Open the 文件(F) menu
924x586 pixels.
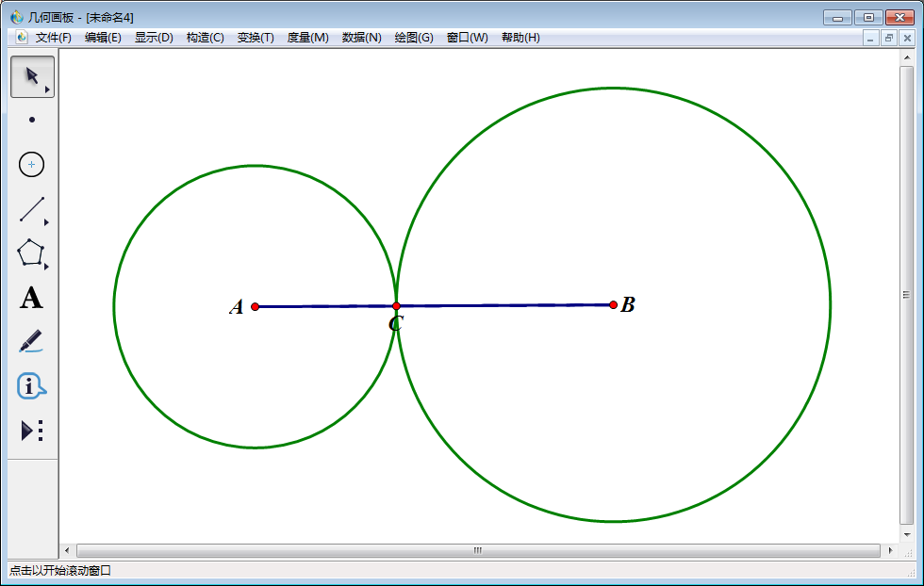(53, 38)
